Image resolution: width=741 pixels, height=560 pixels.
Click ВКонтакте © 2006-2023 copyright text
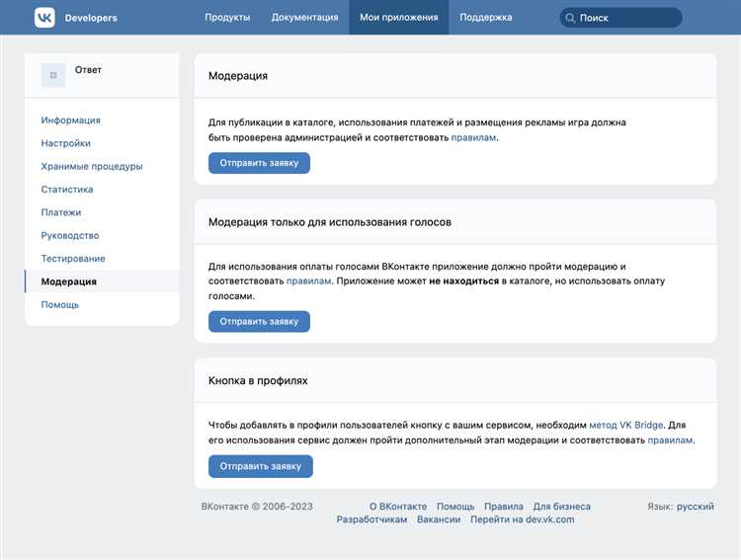click(x=257, y=506)
